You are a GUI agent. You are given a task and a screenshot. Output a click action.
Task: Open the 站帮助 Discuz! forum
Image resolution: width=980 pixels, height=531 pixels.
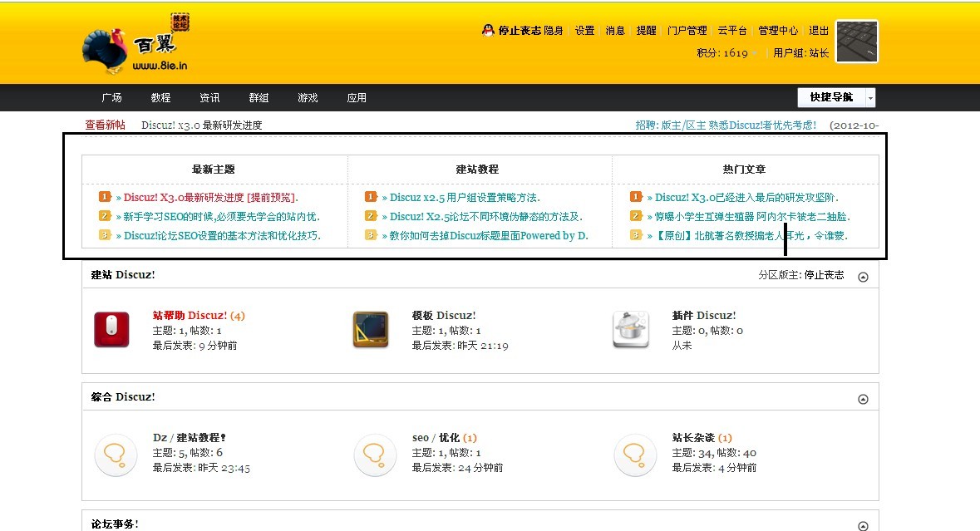(x=190, y=316)
